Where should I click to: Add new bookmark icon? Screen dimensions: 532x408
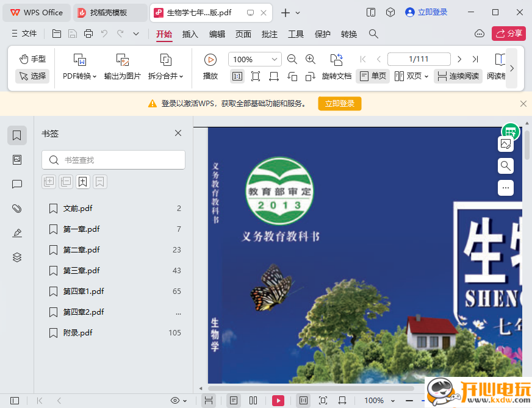tap(83, 182)
